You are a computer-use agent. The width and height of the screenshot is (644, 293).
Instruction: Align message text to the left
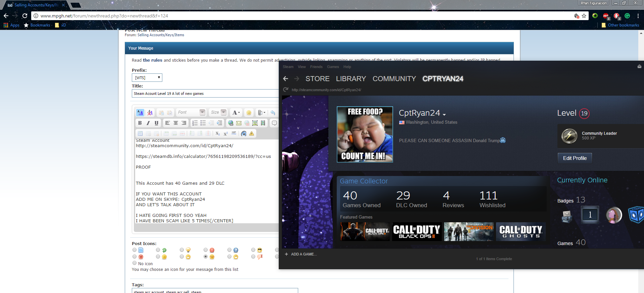167,123
